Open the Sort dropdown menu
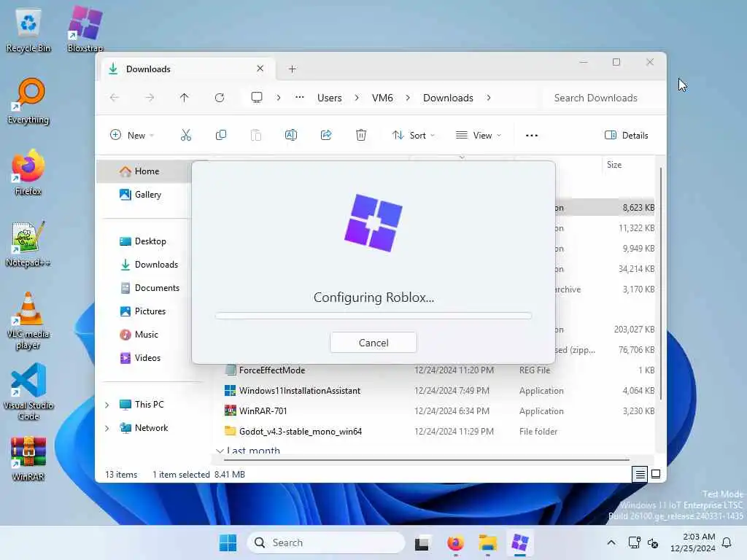747x560 pixels. (x=414, y=135)
